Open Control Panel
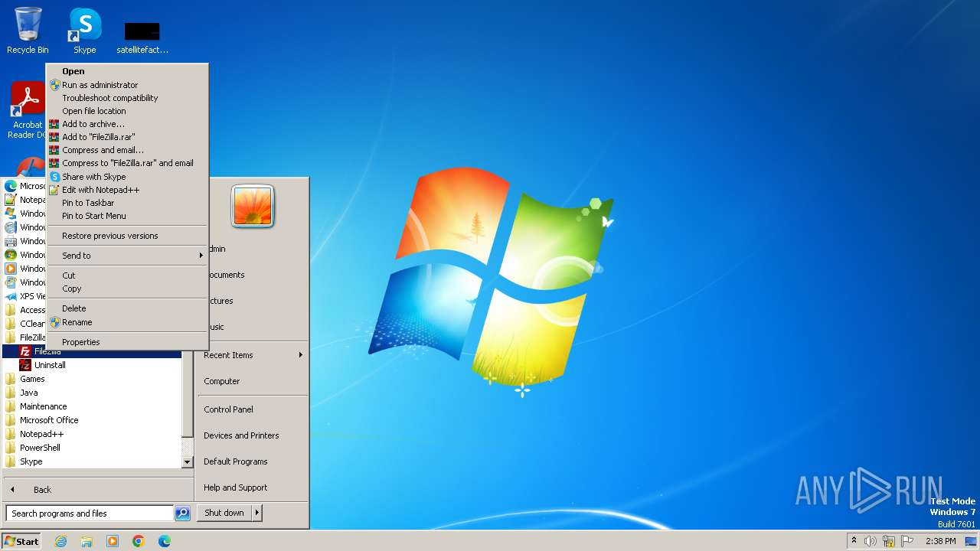This screenshot has width=980, height=551. pos(253,409)
